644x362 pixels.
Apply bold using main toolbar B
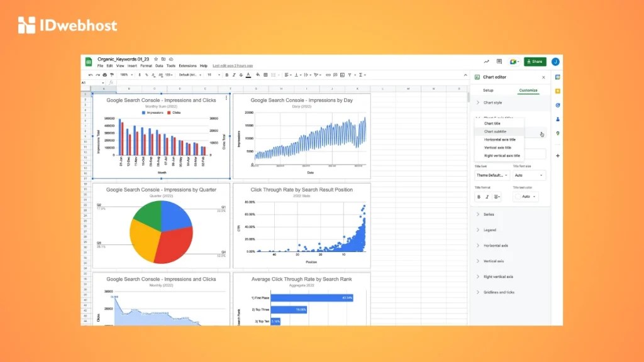tap(226, 75)
